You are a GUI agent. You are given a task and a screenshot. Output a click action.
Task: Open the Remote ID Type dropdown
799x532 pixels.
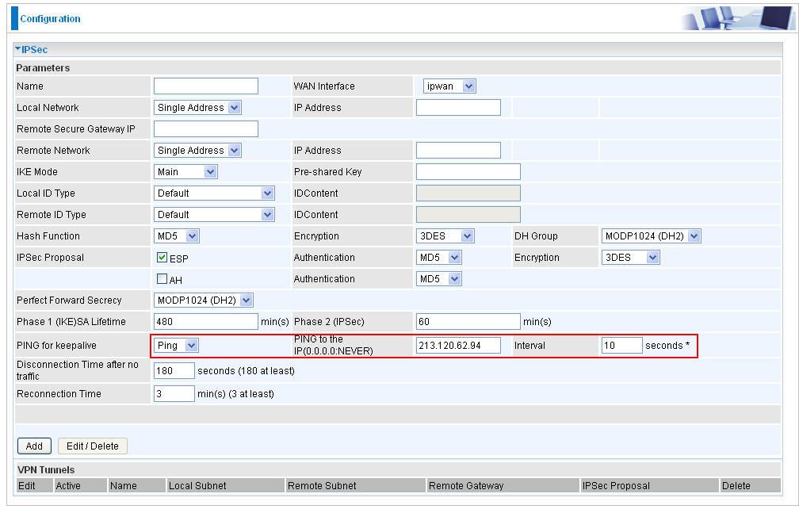(x=214, y=215)
